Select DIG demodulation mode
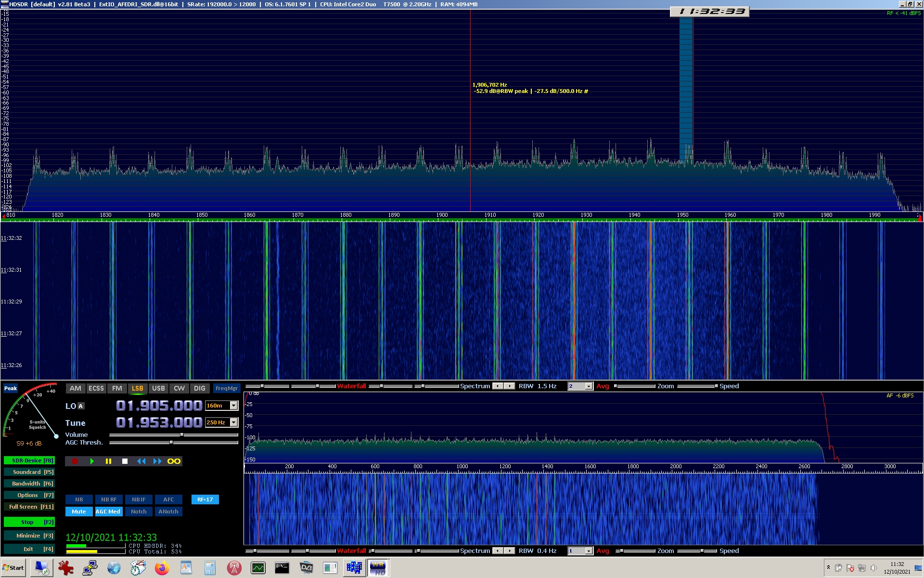The image size is (924, 578). point(200,388)
